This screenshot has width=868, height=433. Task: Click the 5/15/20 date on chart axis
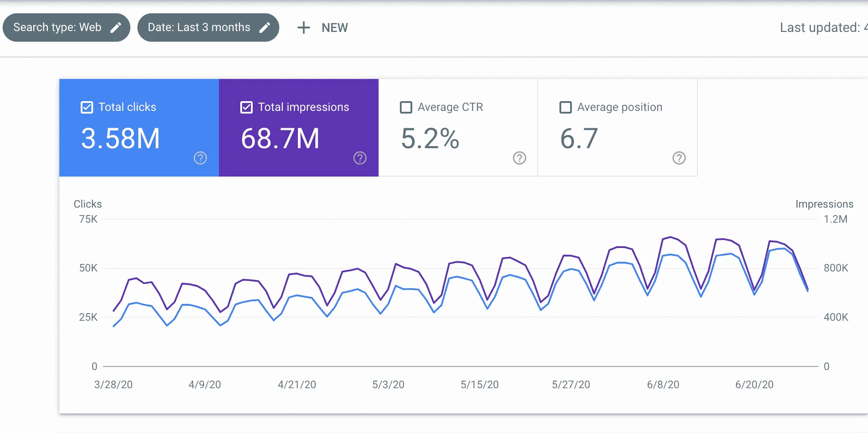point(480,385)
